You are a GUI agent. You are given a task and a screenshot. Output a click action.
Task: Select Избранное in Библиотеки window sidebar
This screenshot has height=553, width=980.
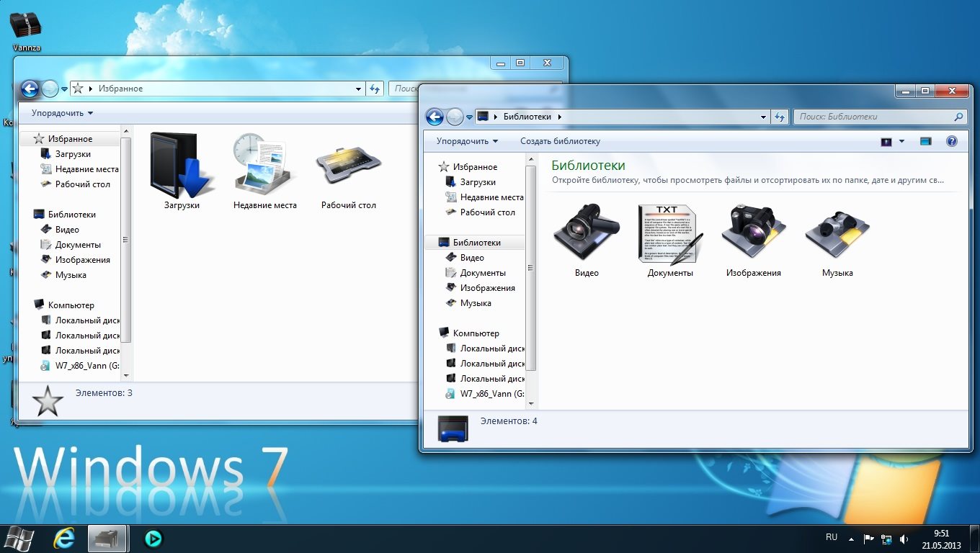pyautogui.click(x=475, y=167)
